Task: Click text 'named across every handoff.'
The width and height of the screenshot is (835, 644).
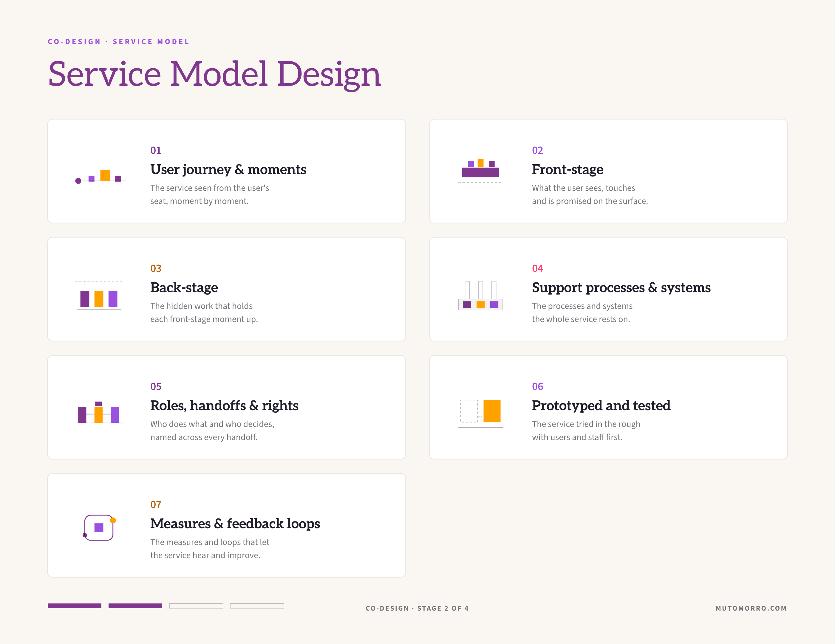Action: [204, 437]
